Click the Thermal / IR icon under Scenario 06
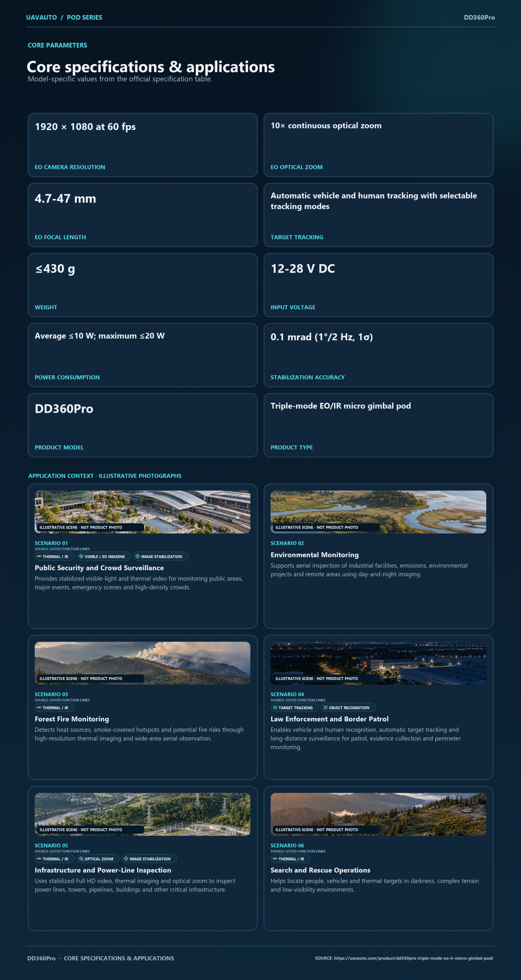521x980 pixels. click(275, 859)
